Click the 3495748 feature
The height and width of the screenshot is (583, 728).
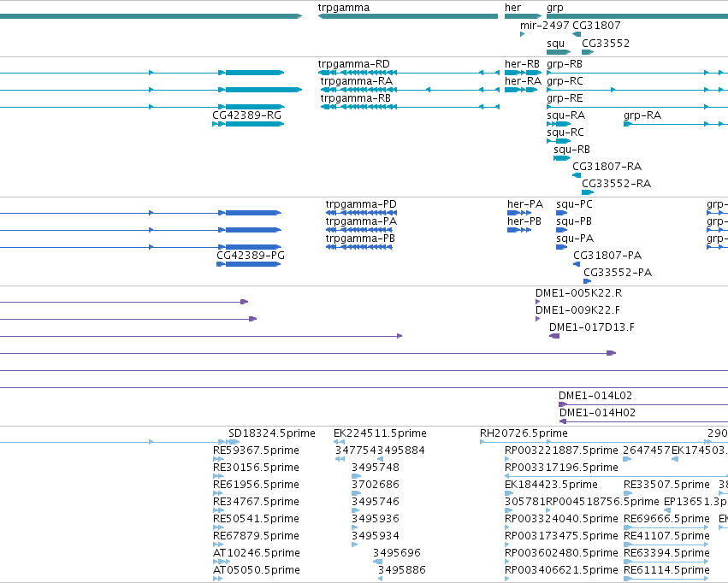click(x=356, y=476)
